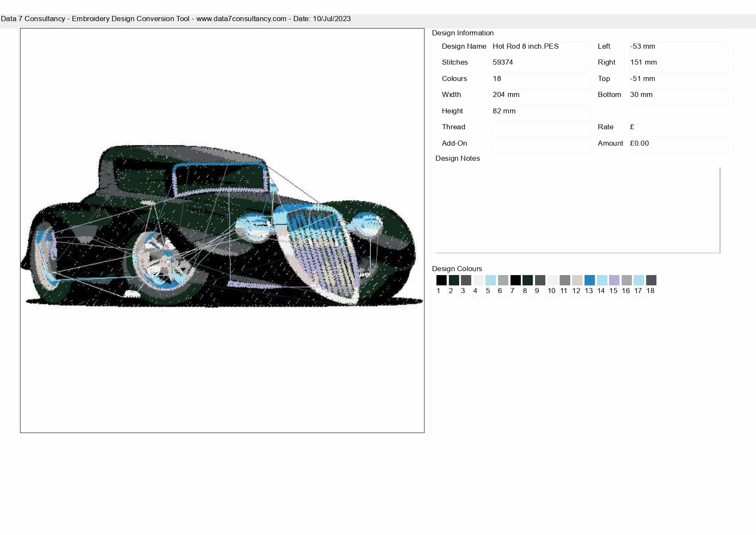This screenshot has height=535, width=756.
Task: Click the Rate field showing £
Action: tap(678, 129)
